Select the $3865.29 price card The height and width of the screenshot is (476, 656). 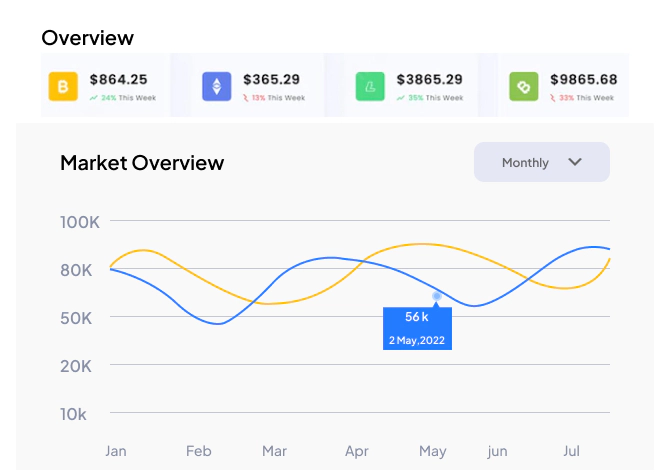click(410, 86)
